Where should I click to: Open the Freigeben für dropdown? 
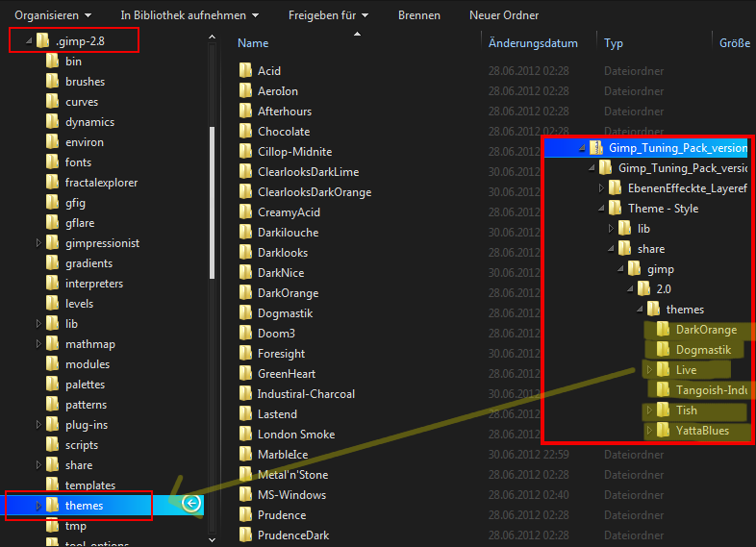pos(328,15)
